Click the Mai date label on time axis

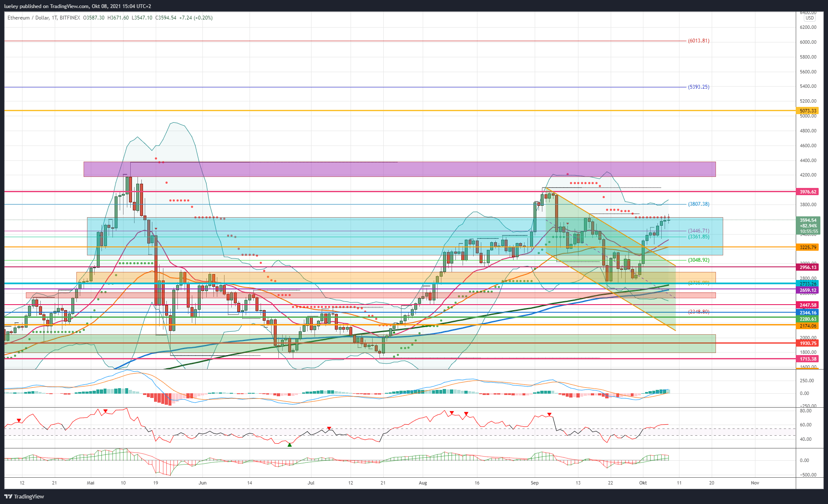[x=90, y=483]
